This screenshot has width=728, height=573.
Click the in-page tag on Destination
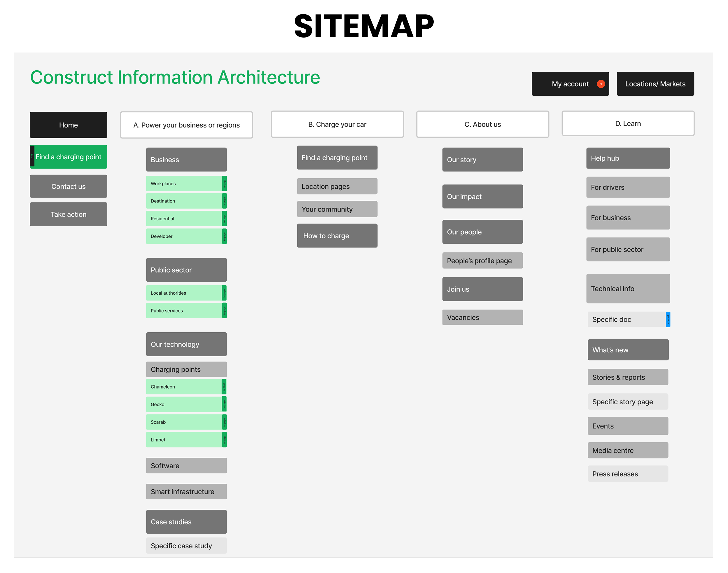coord(224,201)
